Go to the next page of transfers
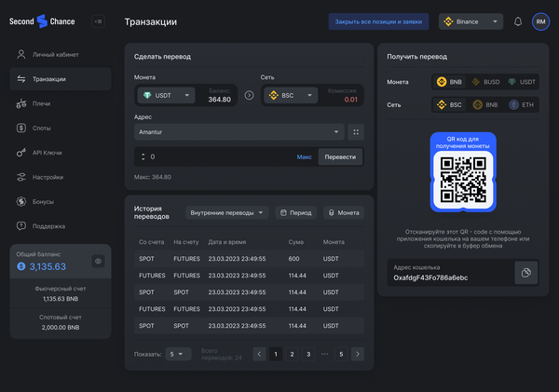The height and width of the screenshot is (392, 559). (357, 354)
